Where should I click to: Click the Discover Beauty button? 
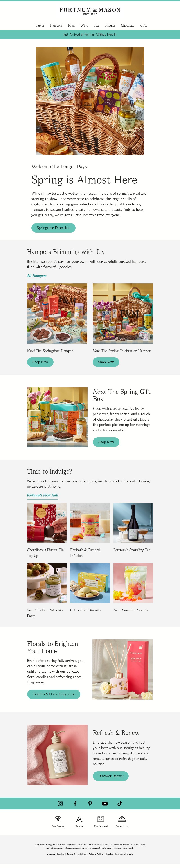click(110, 776)
